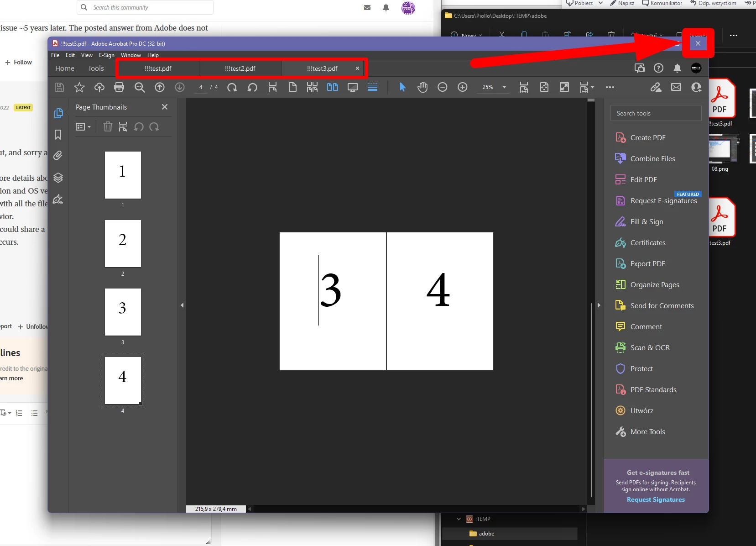
Task: Switch to the !!!test.pdf tab
Action: pos(158,68)
